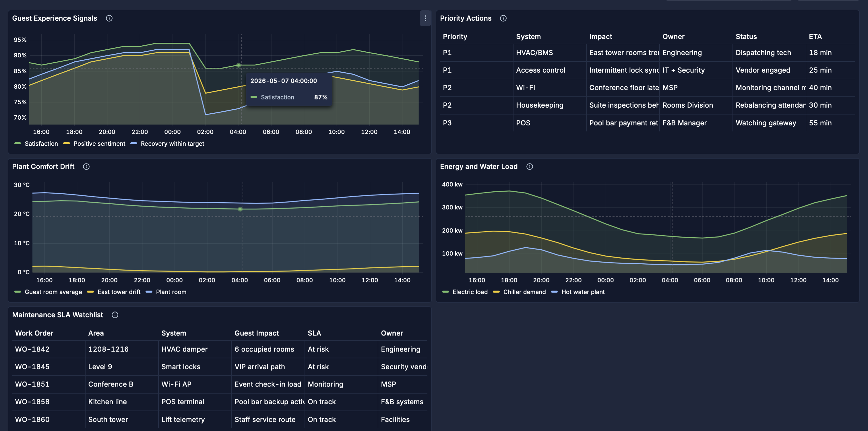The height and width of the screenshot is (431, 868).
Task: Open info icon beside Plant Comfort Drift
Action: tap(86, 166)
